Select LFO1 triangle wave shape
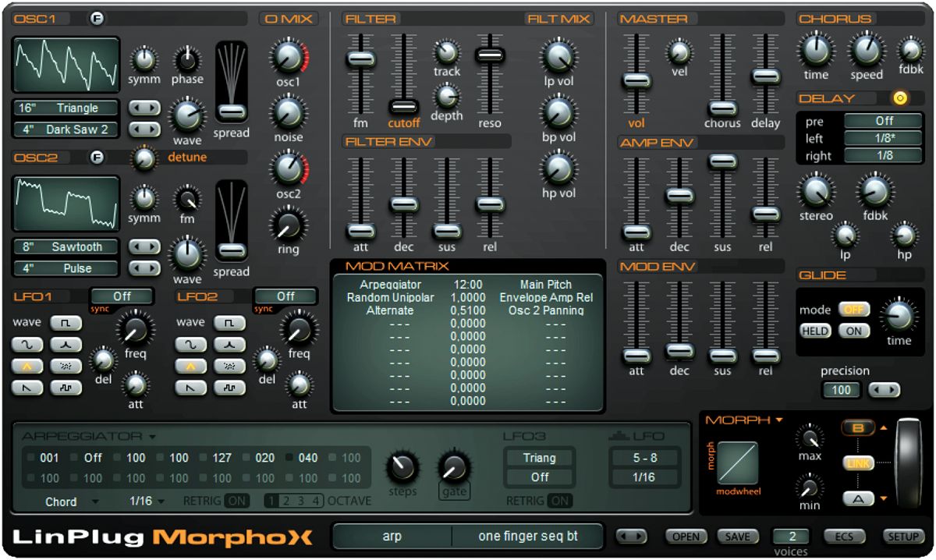The height and width of the screenshot is (560, 936). (27, 366)
